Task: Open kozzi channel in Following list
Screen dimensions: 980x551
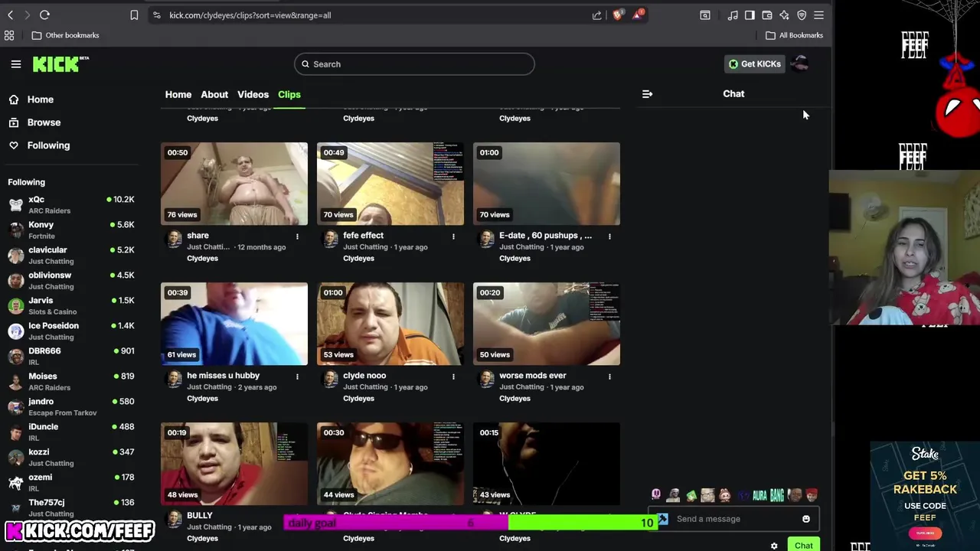Action: [x=71, y=457]
